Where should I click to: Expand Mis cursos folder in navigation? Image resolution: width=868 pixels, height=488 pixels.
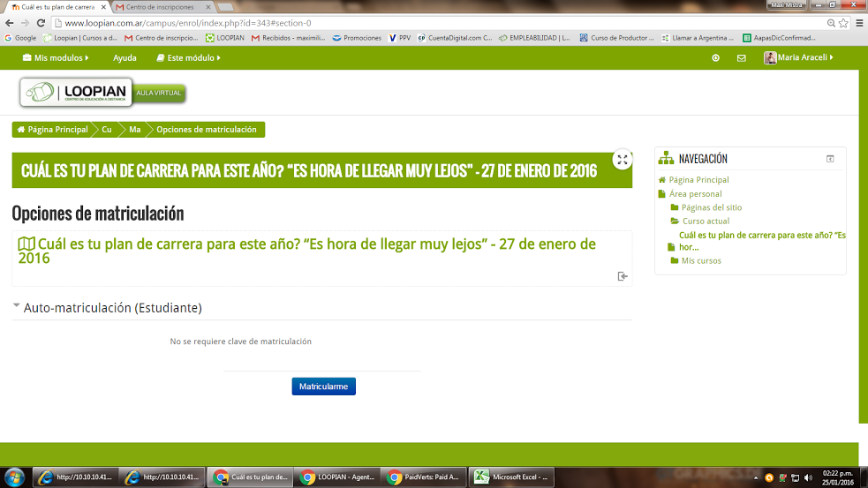(701, 261)
